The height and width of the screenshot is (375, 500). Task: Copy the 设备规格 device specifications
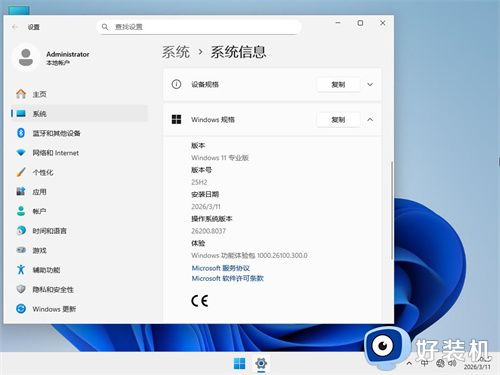338,85
